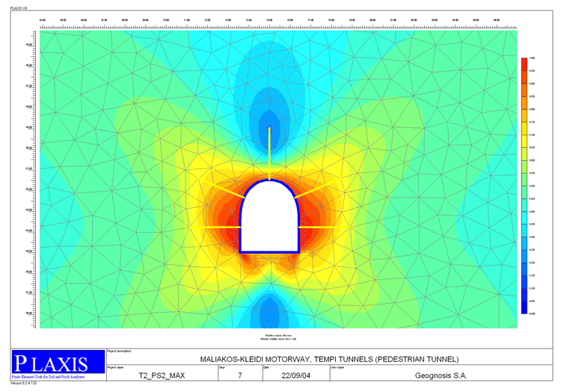Click the plot caption text under the contour plot
This screenshot has width=564, height=392.
(x=278, y=337)
